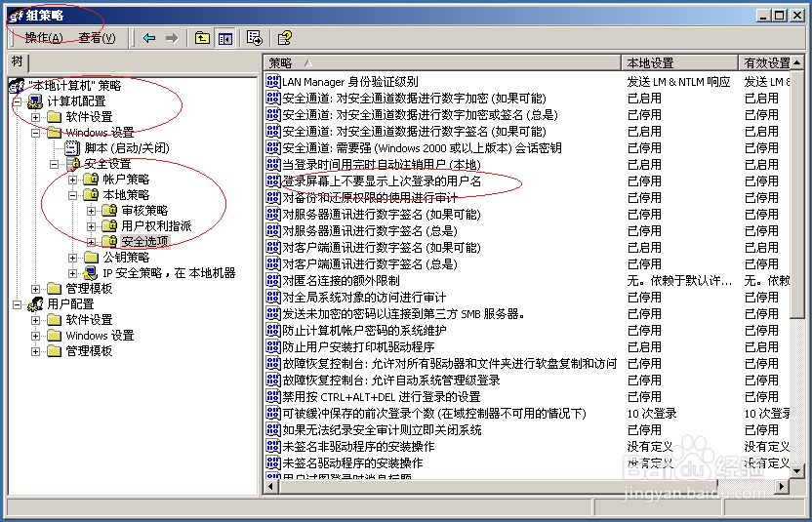812x522 pixels.
Task: Click the vertical scrollbar down arrow
Action: tap(797, 470)
